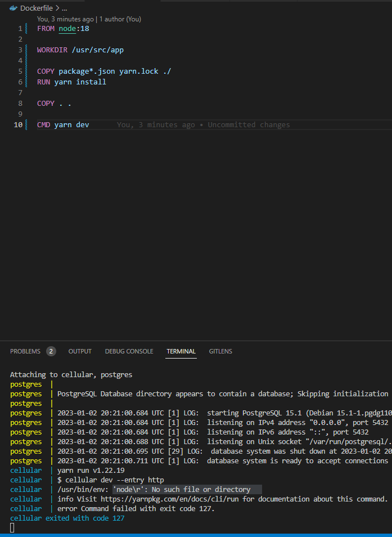Viewport: 392px width, 537px height.
Task: Click the terminal cursor input line
Action: [x=11, y=527]
